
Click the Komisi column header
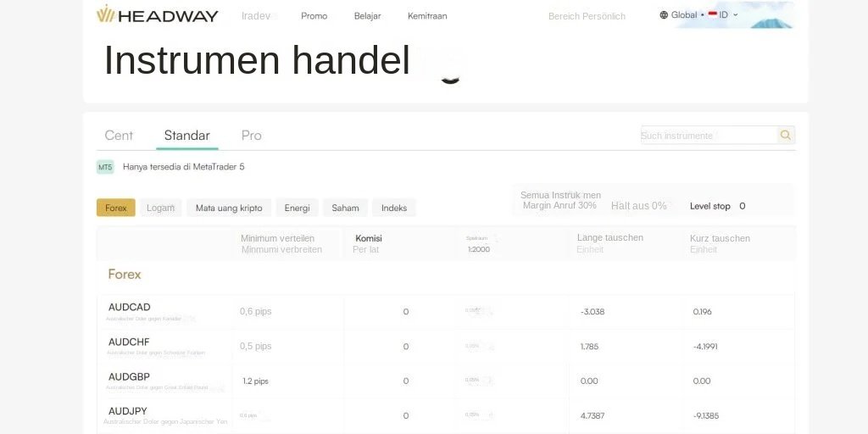click(x=369, y=238)
